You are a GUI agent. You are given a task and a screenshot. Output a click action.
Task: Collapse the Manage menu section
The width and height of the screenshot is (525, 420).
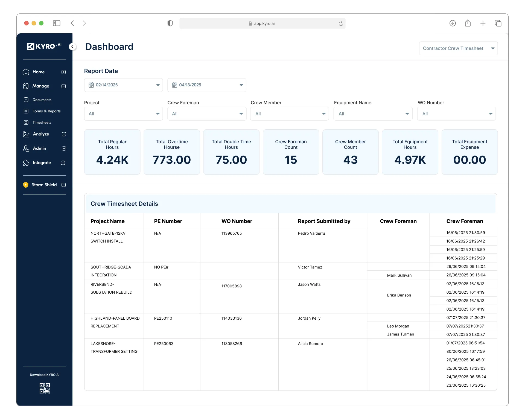(x=64, y=86)
